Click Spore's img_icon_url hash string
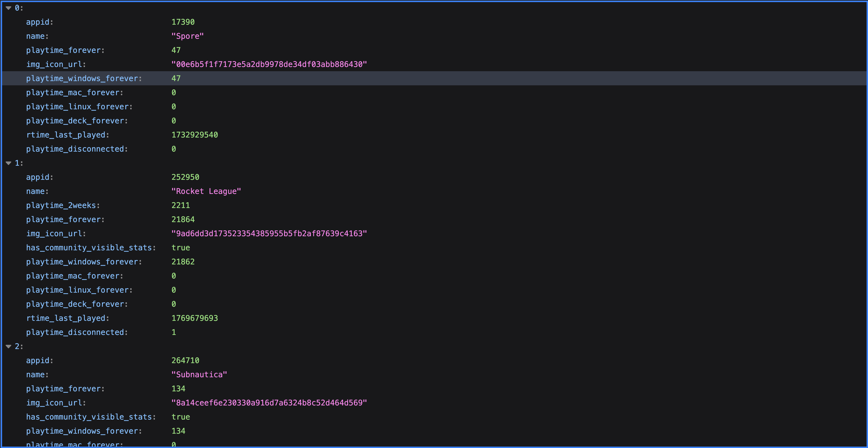 tap(269, 64)
